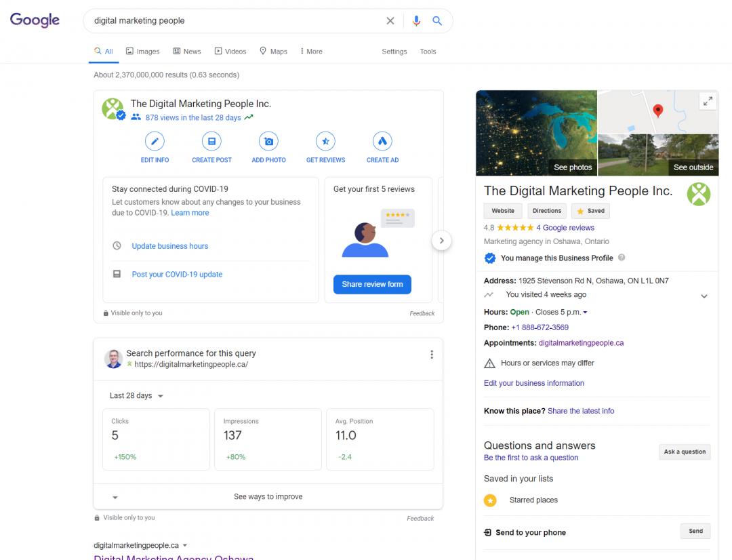Viewport: 732px width, 560px height.
Task: Click the profile avatar in Search performance
Action: point(113,359)
